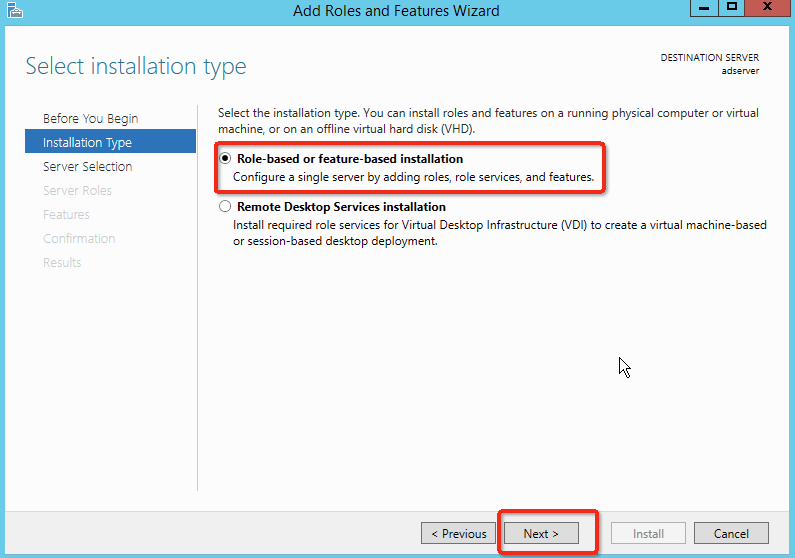Go back with the Previous button

458,534
